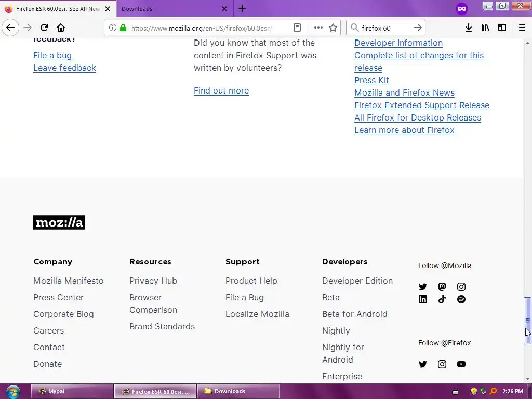Image resolution: width=532 pixels, height=399 pixels.
Task: Open the Windows Start button
Action: click(13, 392)
